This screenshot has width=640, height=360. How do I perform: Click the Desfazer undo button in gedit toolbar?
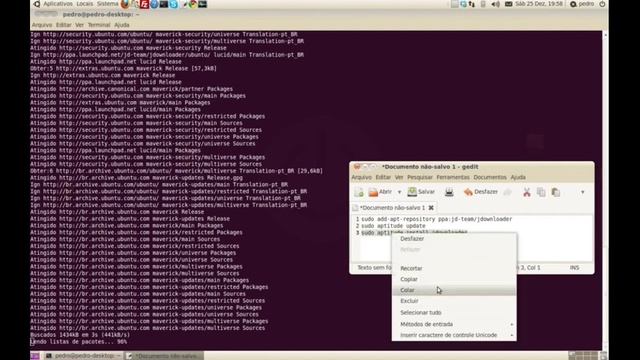480,192
